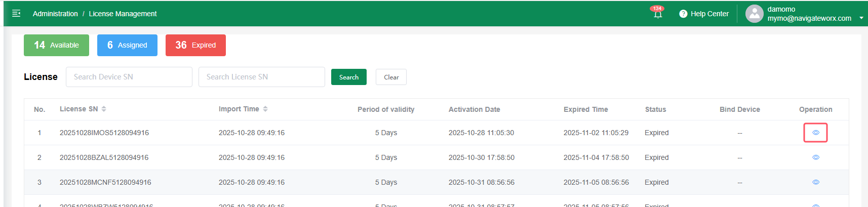Image resolution: width=868 pixels, height=207 pixels.
Task: Click the License Management breadcrumb
Action: coord(123,14)
